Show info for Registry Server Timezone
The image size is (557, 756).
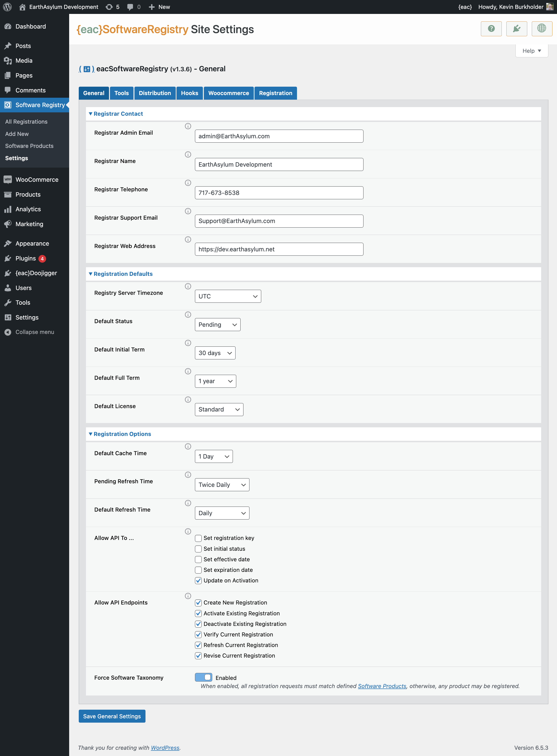pos(188,286)
